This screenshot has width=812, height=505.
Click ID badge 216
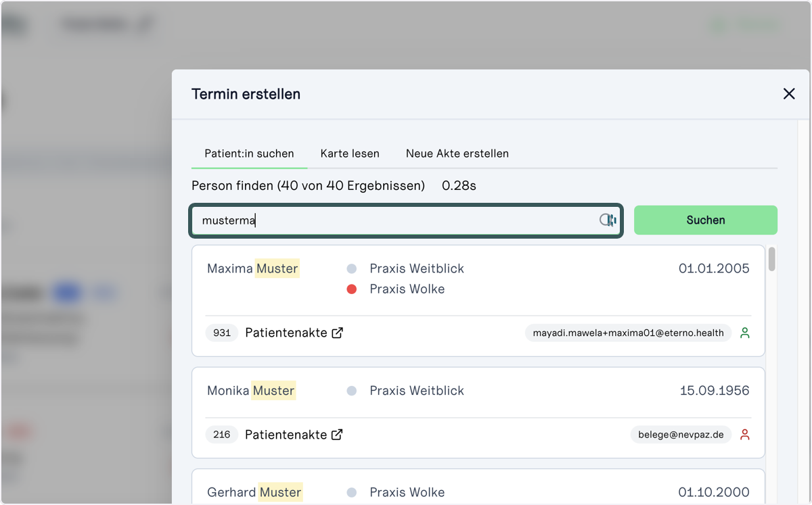[x=222, y=435]
